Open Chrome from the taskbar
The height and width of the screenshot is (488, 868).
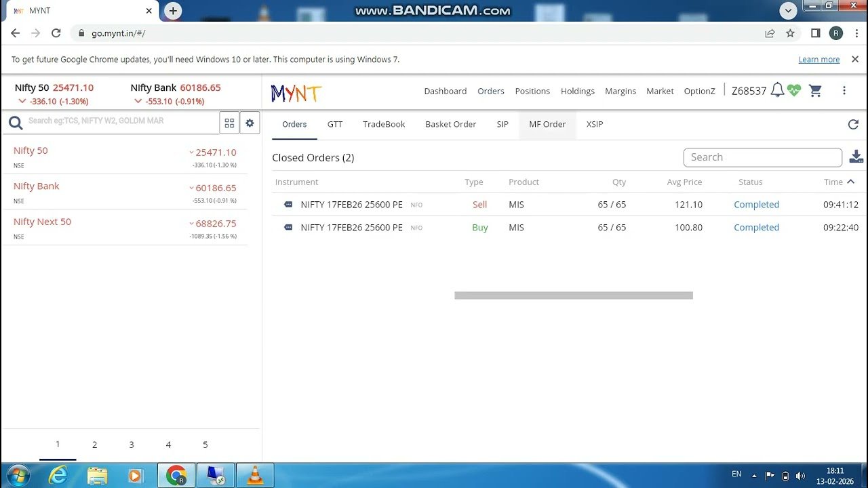[176, 475]
